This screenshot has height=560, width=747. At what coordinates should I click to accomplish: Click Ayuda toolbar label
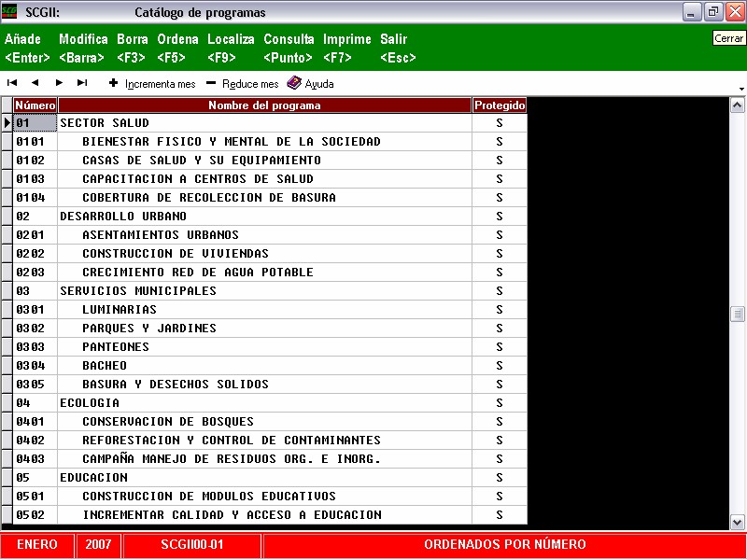coord(319,84)
